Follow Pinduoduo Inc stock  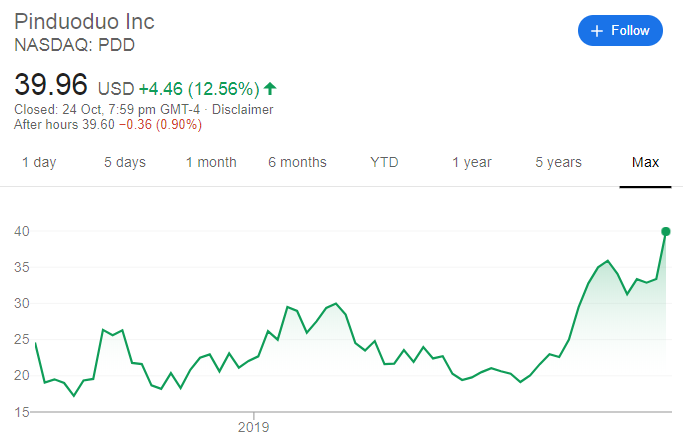620,31
